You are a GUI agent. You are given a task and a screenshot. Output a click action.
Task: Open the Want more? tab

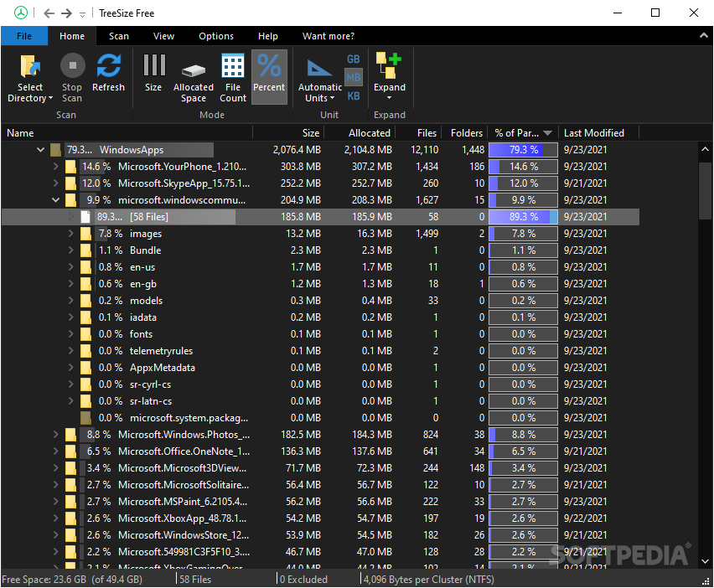click(x=329, y=36)
